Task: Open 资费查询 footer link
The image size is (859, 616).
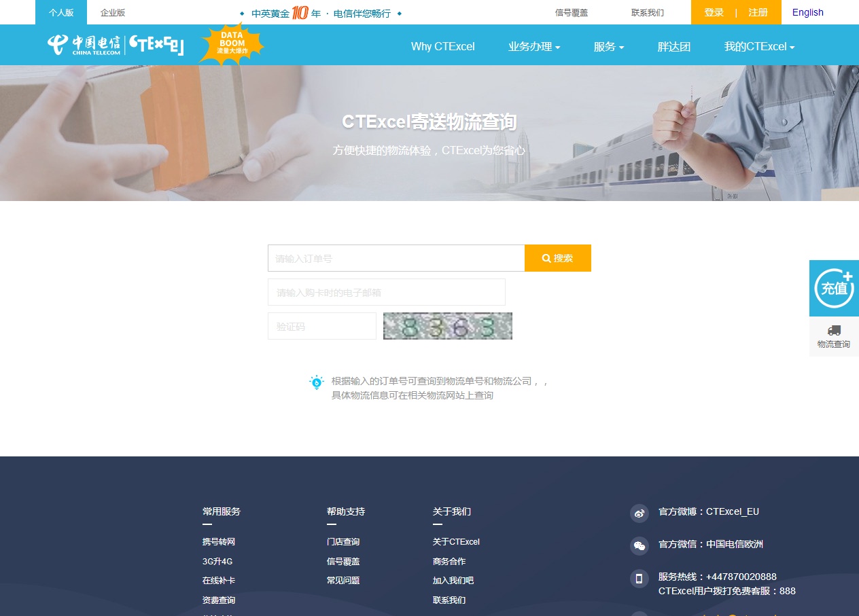Action: [219, 600]
